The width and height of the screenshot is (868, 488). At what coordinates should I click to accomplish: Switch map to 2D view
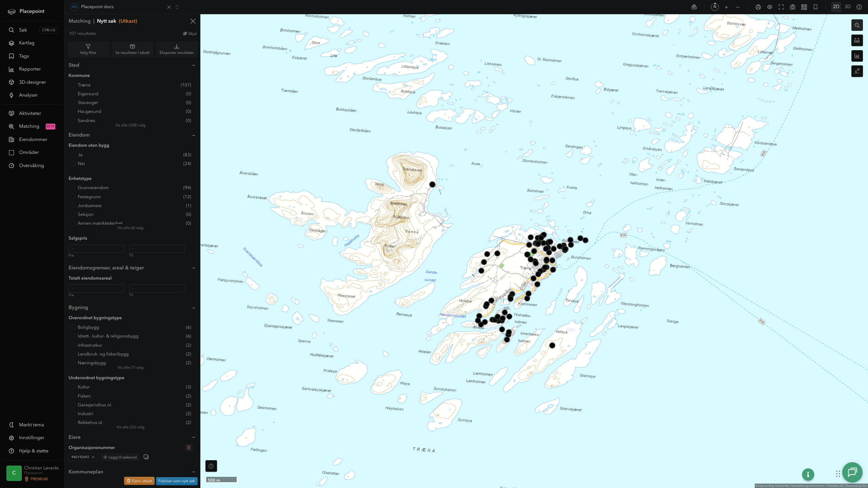tap(836, 7)
